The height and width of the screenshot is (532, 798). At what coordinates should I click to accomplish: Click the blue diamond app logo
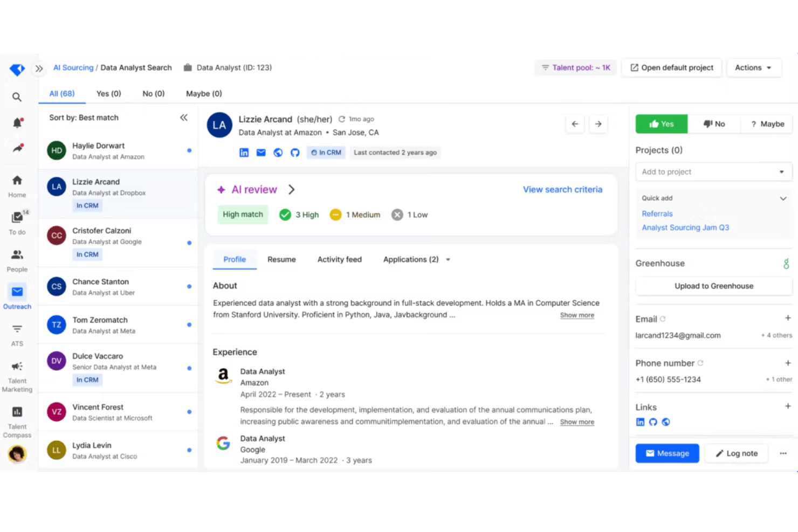point(17,70)
